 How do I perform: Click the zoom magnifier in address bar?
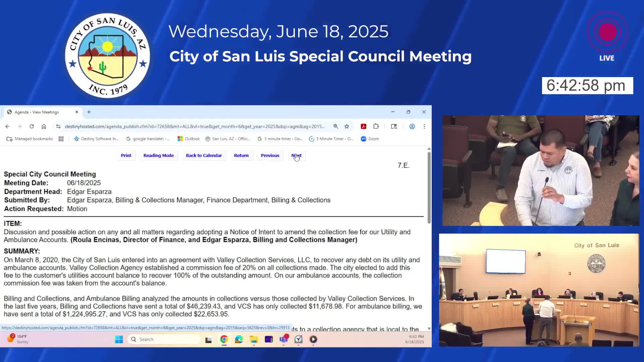(x=335, y=126)
